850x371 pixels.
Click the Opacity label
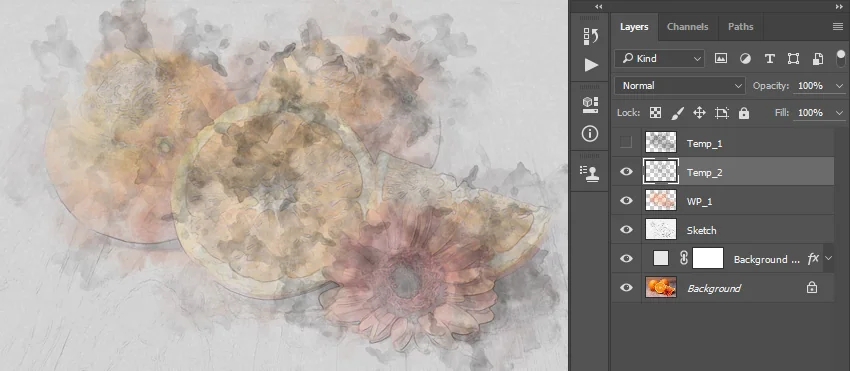[771, 86]
